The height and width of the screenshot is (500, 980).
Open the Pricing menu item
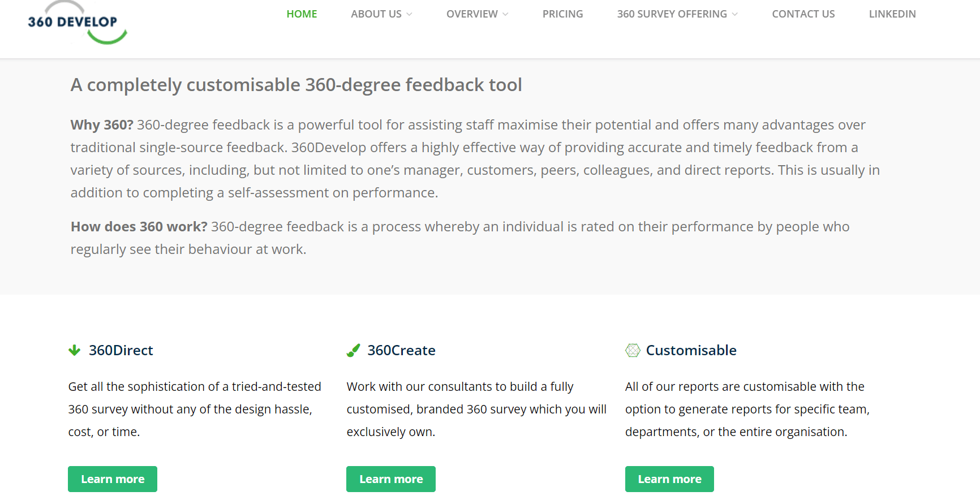pos(562,14)
